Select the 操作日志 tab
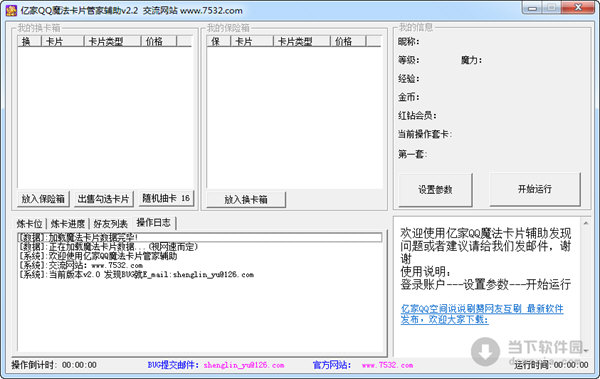This screenshot has width=600, height=379. pyautogui.click(x=154, y=222)
